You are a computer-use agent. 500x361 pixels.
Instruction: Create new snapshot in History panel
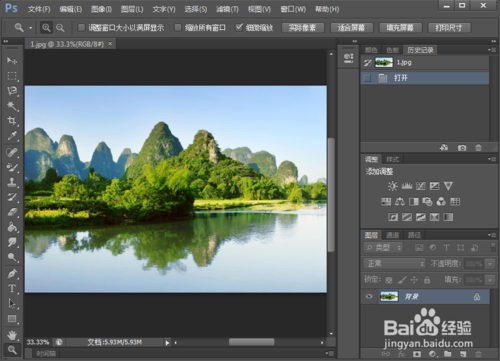[x=462, y=148]
